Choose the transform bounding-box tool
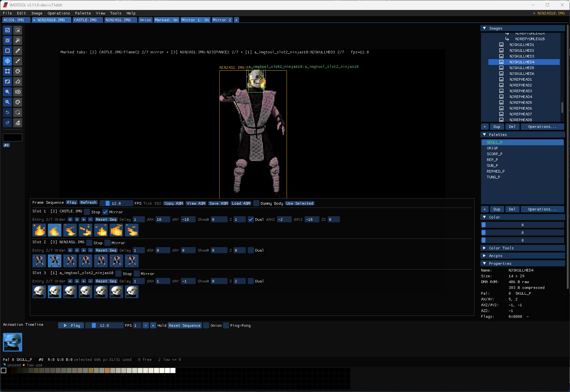Viewport: 570px width, 392px height. 7,71
